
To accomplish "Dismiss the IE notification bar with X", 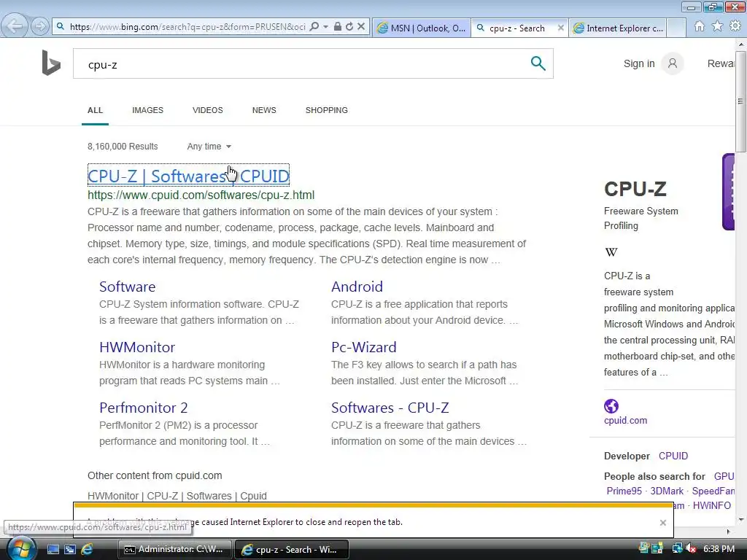I will (662, 523).
